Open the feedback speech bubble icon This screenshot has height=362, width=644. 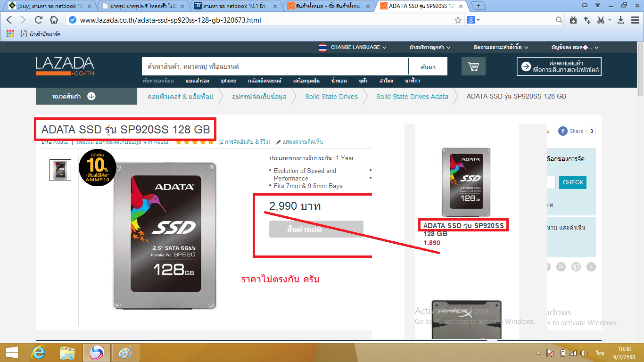[x=584, y=5]
